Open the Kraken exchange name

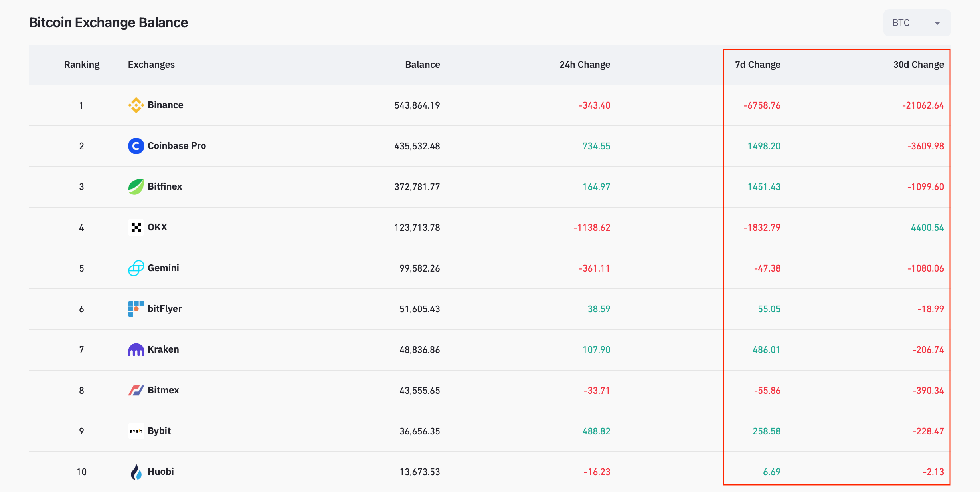pos(163,349)
